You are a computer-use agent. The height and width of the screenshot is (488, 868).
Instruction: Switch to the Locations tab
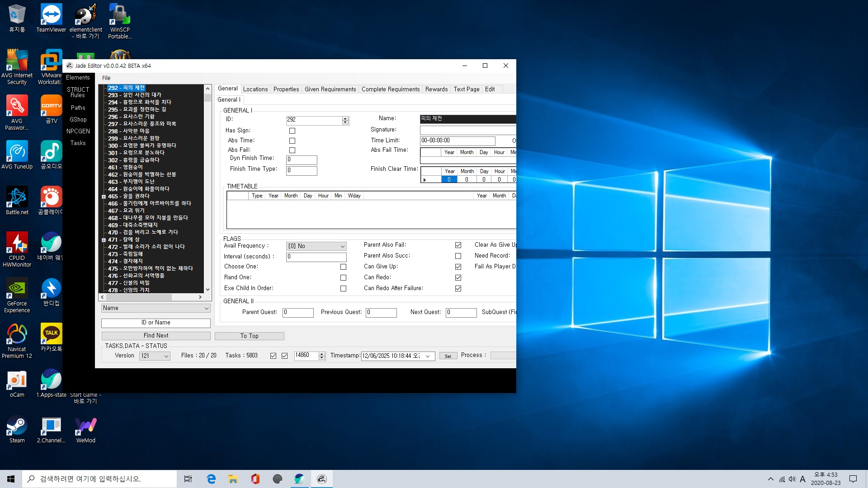pyautogui.click(x=255, y=89)
